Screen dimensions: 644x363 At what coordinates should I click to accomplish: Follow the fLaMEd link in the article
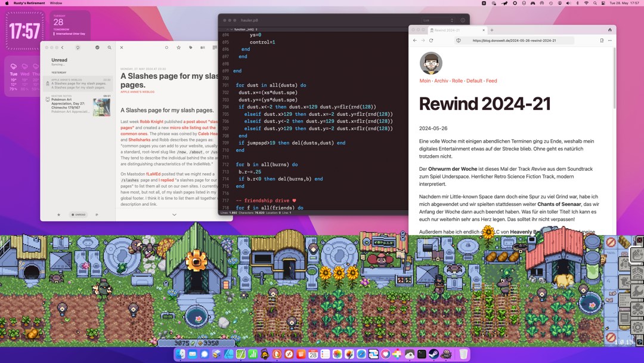(x=153, y=174)
